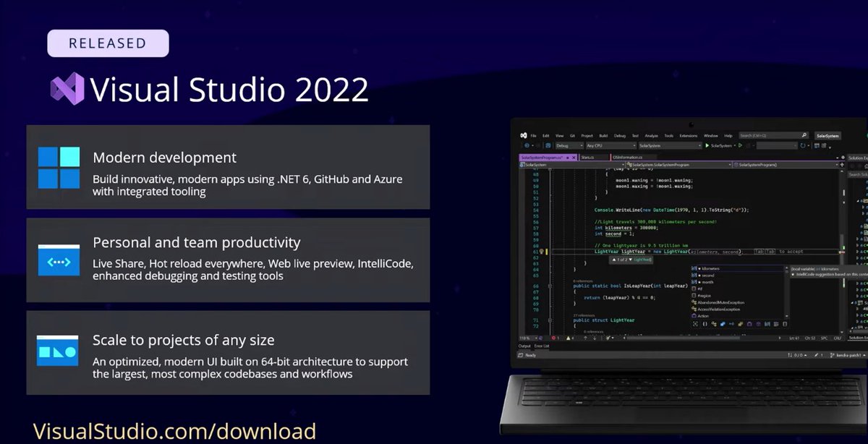Select second in the IntelliSense list
The image size is (868, 444).
click(x=739, y=276)
